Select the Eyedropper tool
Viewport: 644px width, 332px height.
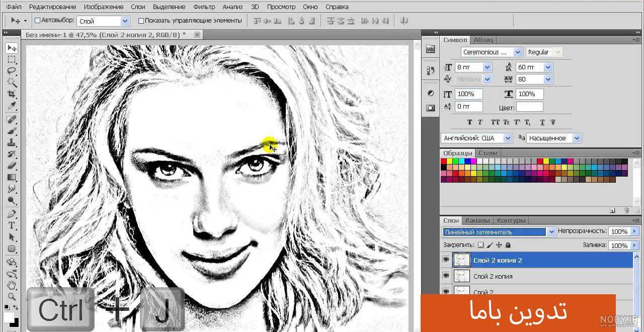tap(11, 106)
